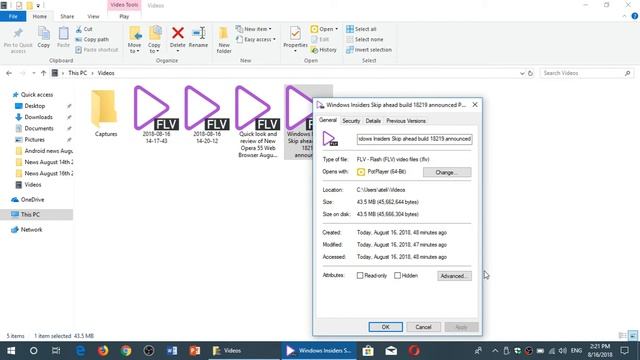Click Copy path in the ribbon
This screenshot has width=640, height=360.
pyautogui.click(x=92, y=39)
